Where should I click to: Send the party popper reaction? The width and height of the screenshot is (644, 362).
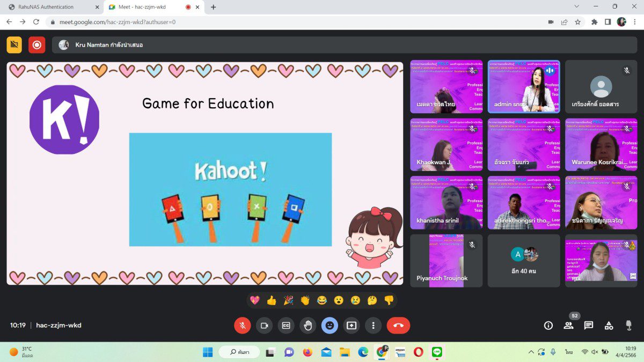click(x=288, y=300)
